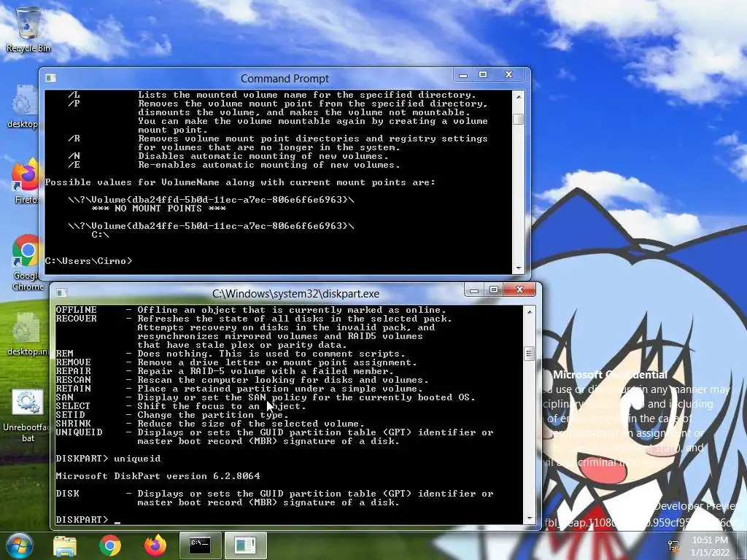Click the RESCAN command help row
Viewport: 747px width, 560px height.
point(242,380)
